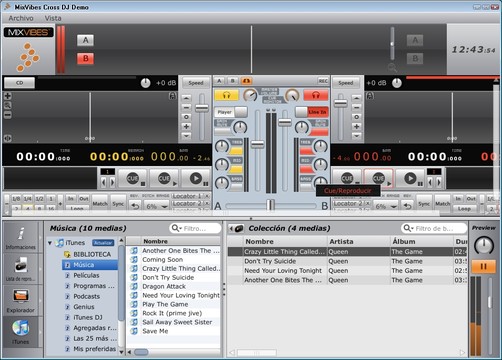Toggle the A deck button
Screen dimensions: 502x360
tap(86, 40)
